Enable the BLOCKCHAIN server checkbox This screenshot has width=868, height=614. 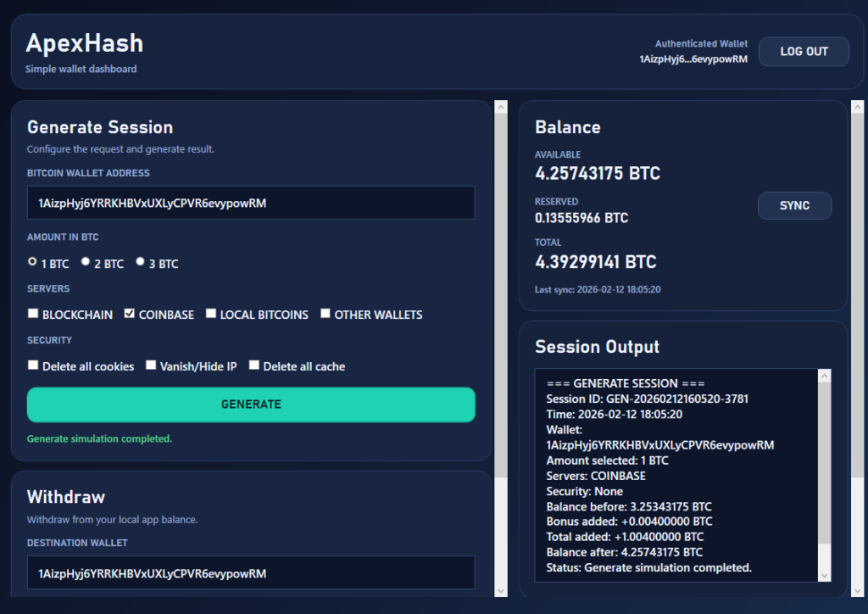34,314
